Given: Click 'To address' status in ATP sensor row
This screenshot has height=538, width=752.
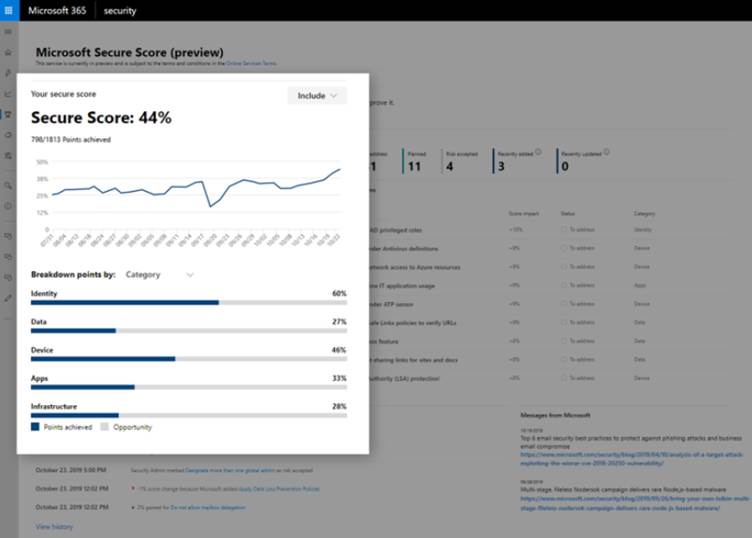Looking at the screenshot, I should pyautogui.click(x=582, y=304).
